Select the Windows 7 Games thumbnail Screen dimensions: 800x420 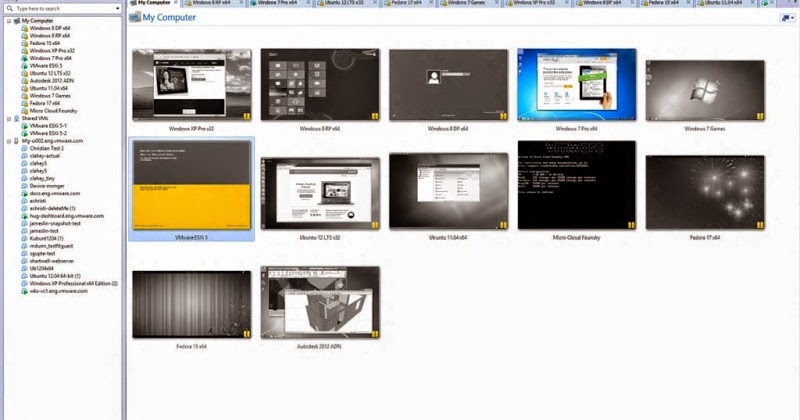click(705, 90)
